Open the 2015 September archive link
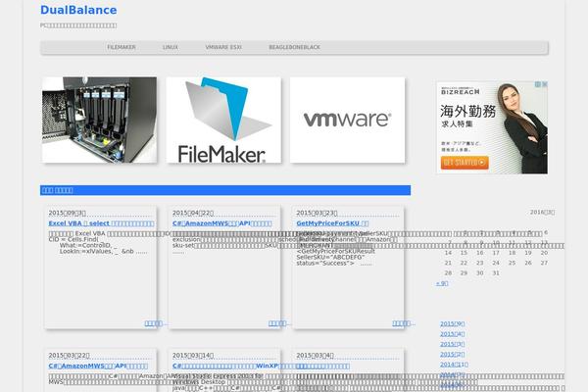This screenshot has width=588, height=392. click(x=452, y=323)
